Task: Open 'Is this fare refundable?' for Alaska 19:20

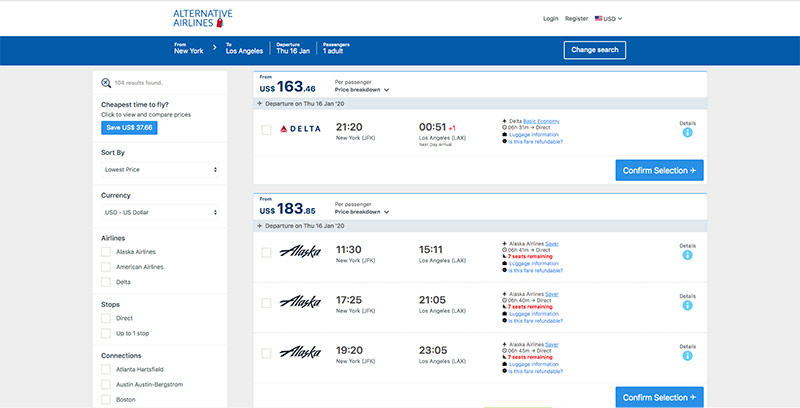Action: [536, 371]
